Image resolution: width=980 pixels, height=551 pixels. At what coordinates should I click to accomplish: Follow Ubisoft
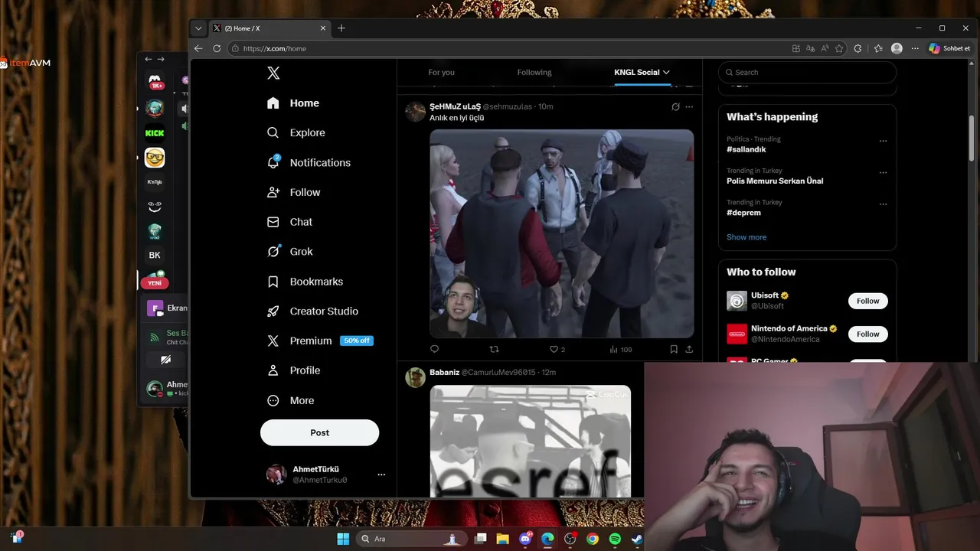[x=867, y=301]
